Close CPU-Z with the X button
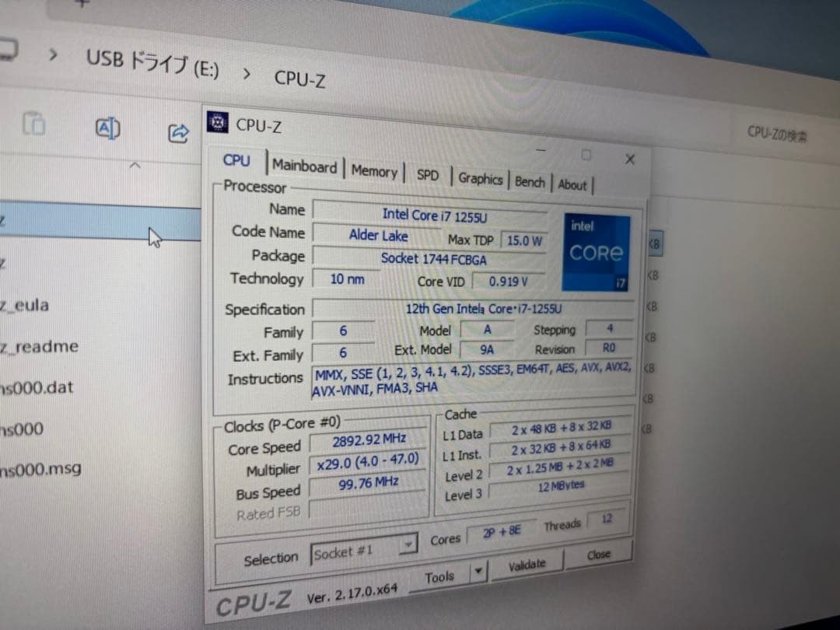The image size is (840, 630). (630, 159)
